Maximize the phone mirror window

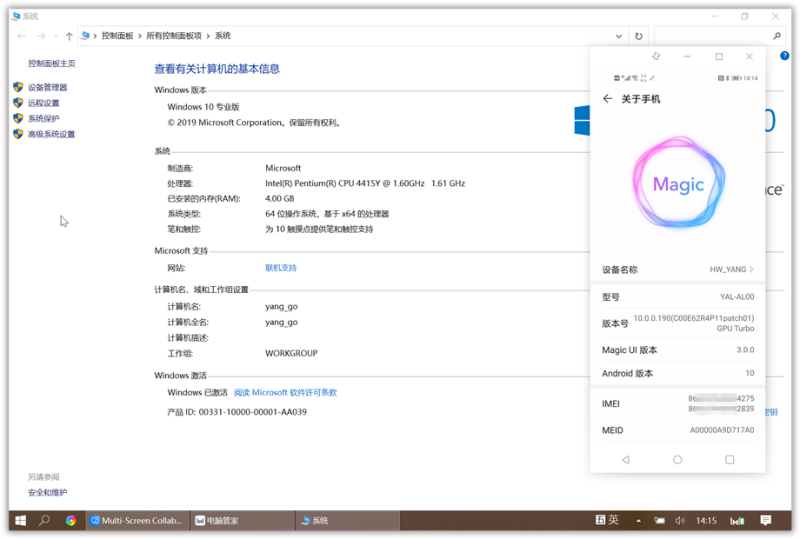(719, 56)
